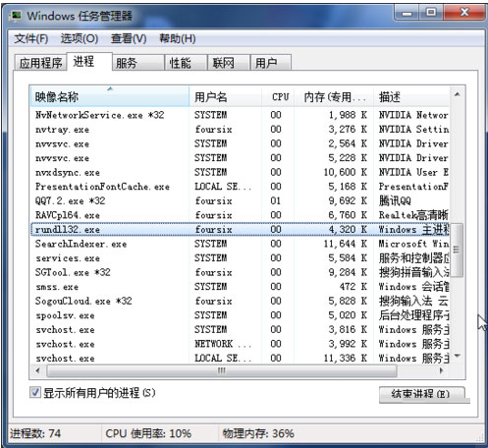Image resolution: width=488 pixels, height=448 pixels.
Task: Select nvvsvc.exe using 5,228 K
Action: (x=240, y=158)
